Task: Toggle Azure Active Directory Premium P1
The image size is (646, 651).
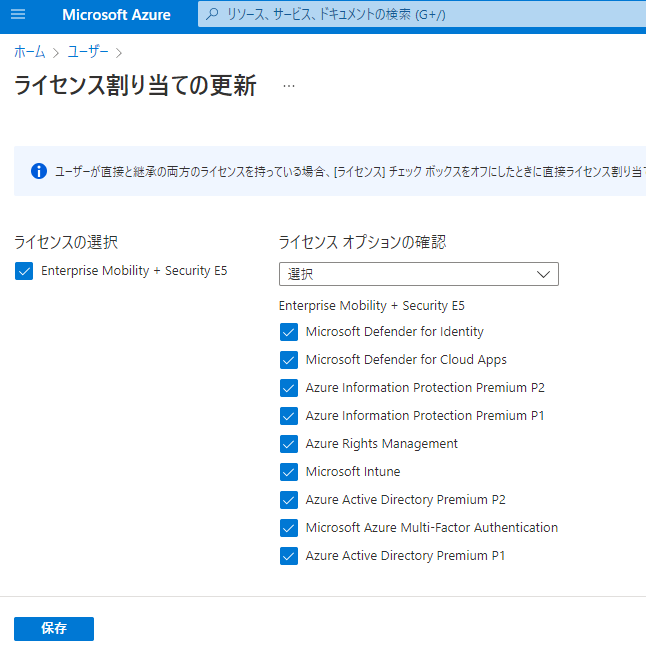Action: click(289, 556)
